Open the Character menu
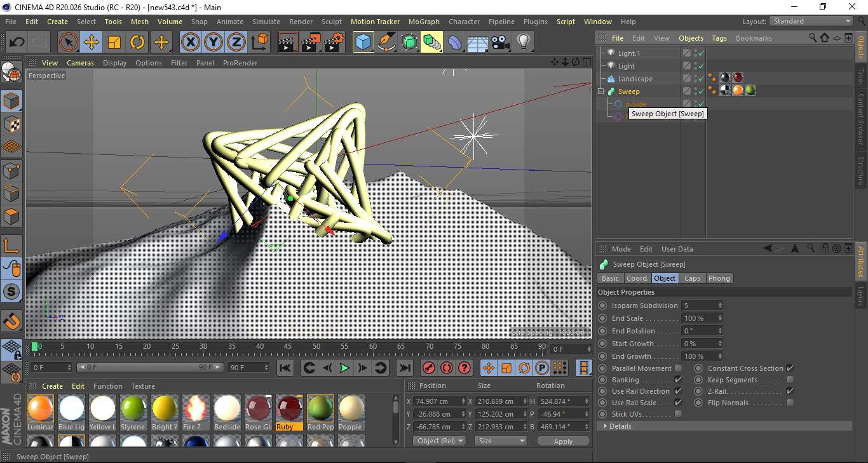868x463 pixels. click(464, 22)
